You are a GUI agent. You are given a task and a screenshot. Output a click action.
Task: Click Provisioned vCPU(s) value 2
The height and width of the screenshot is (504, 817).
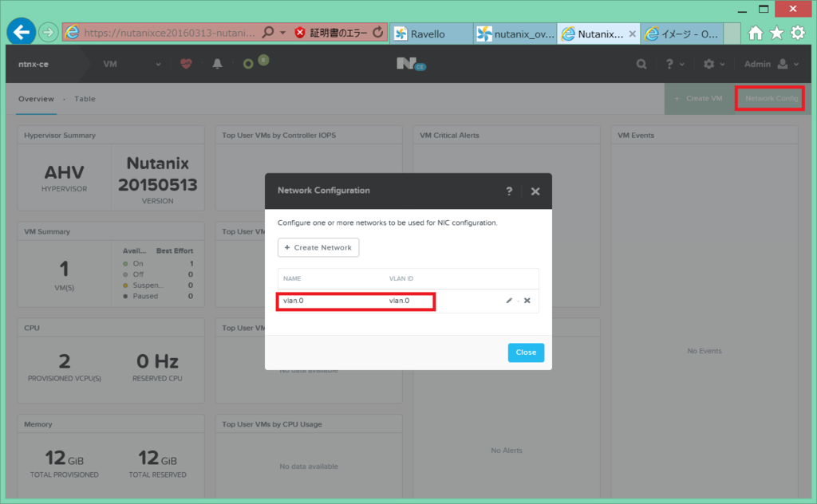coord(64,360)
